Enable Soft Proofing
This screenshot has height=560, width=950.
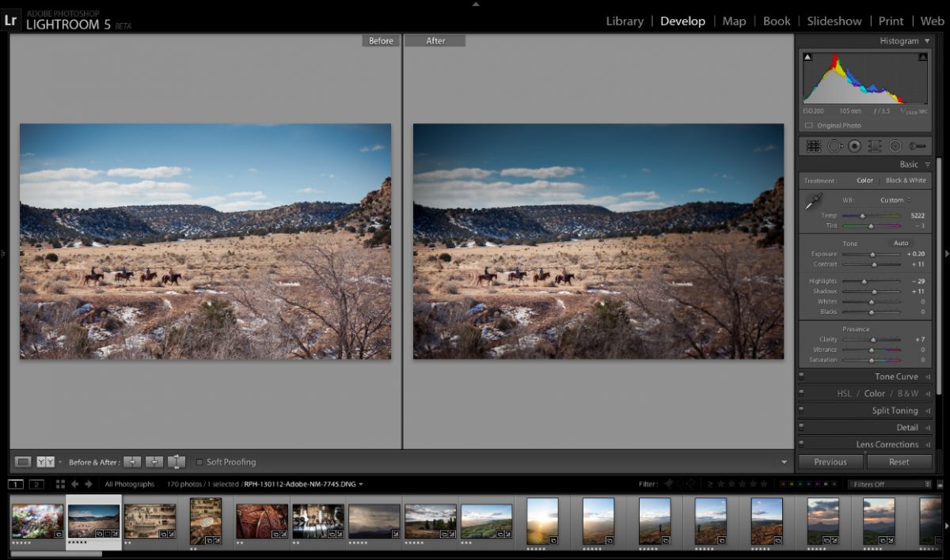(201, 462)
